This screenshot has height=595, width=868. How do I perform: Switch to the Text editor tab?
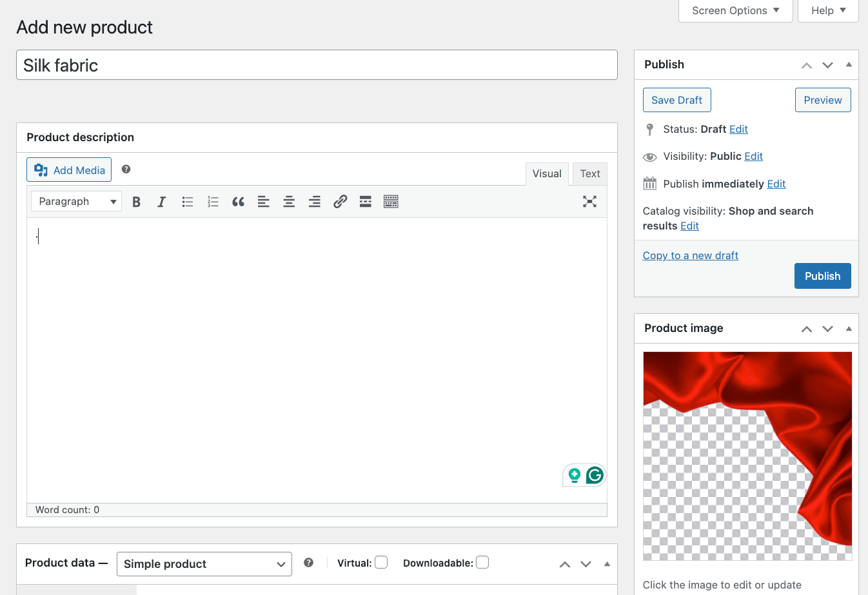(590, 174)
